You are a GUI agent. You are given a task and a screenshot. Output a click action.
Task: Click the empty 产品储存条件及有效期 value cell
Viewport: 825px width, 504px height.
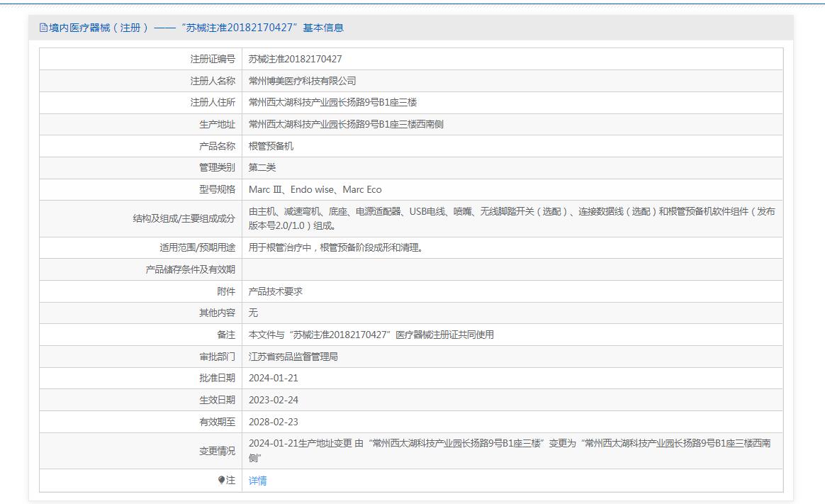[x=512, y=269]
